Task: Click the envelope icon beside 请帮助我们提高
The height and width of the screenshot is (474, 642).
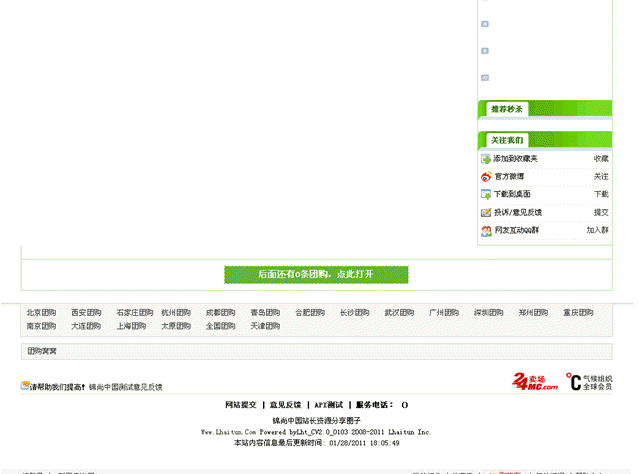Action: click(25, 386)
